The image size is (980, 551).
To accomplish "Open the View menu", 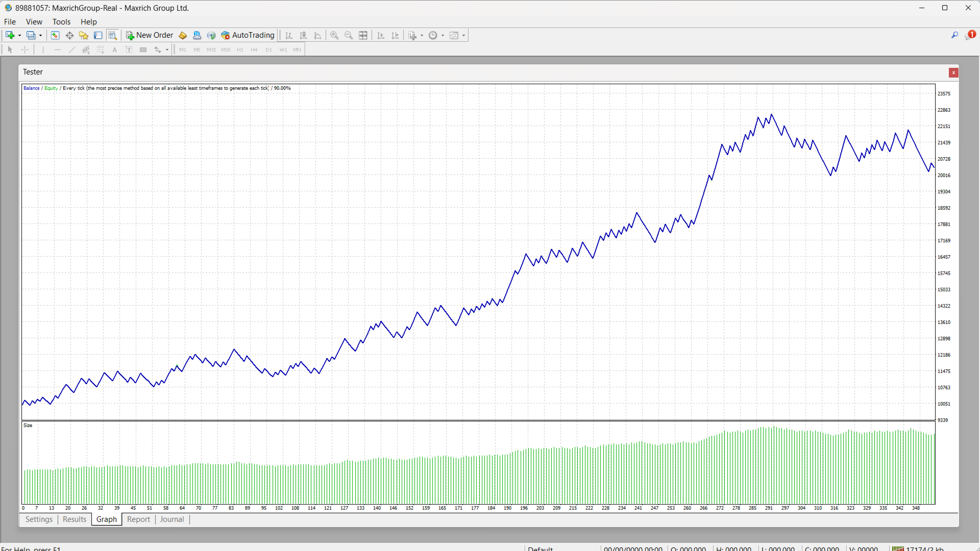I will pos(34,22).
